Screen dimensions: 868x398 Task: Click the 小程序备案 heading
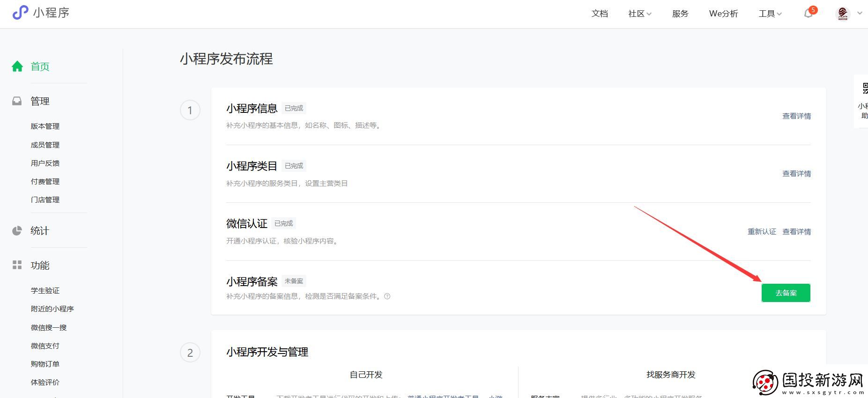(252, 282)
